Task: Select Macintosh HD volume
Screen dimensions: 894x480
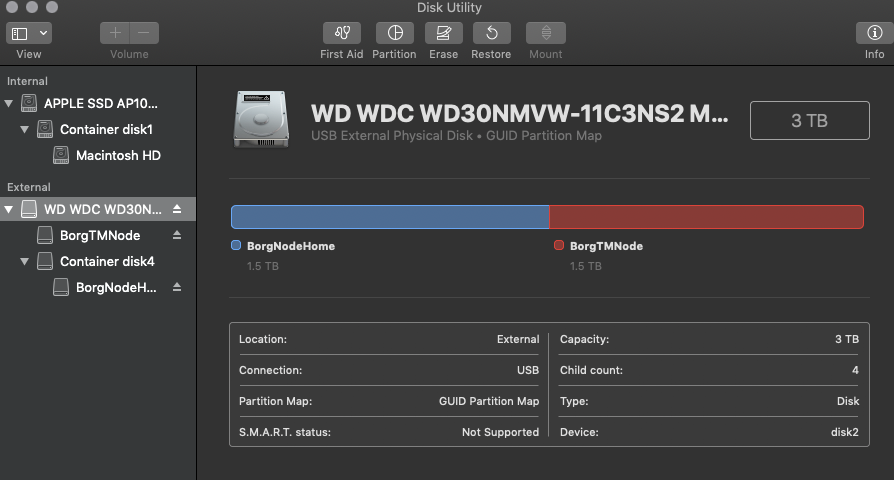Action: pyautogui.click(x=119, y=156)
